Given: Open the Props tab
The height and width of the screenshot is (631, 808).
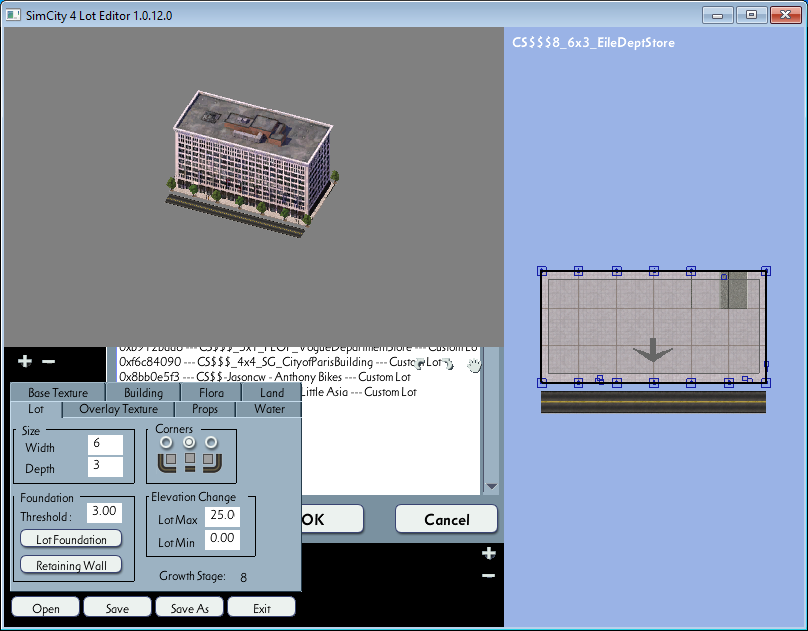Looking at the screenshot, I should 205,409.
